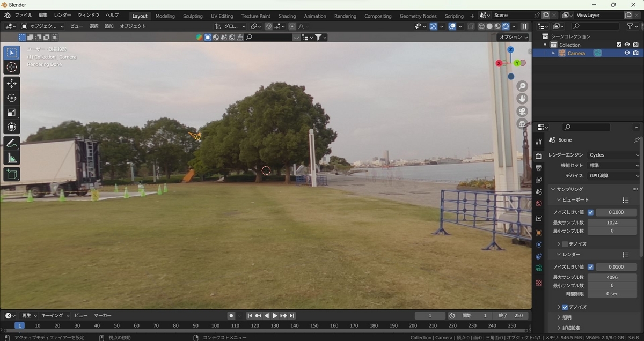This screenshot has width=644, height=341.
Task: Activate the 3D Cursor tool
Action: click(x=11, y=68)
